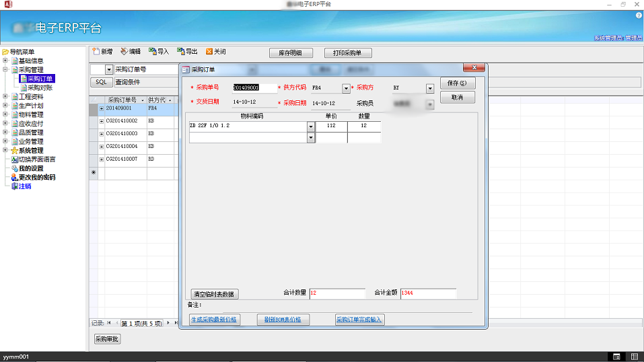Open 采购管理 in navigation tree
The width and height of the screenshot is (644, 362).
(31, 70)
